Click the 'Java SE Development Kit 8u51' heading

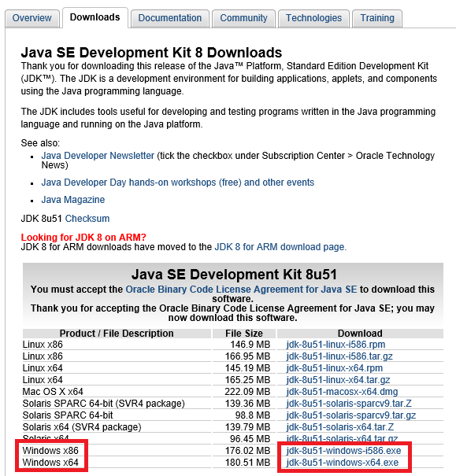(x=234, y=275)
